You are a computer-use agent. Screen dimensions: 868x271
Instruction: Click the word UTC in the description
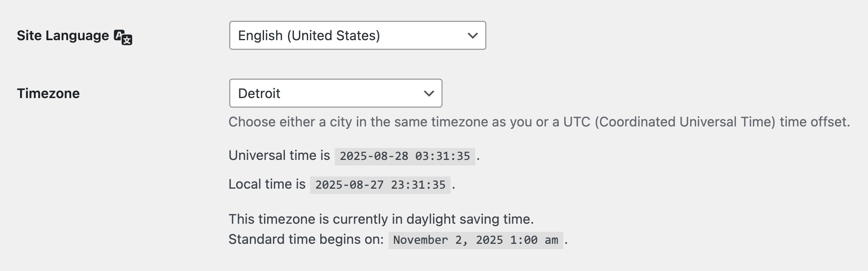click(x=577, y=122)
